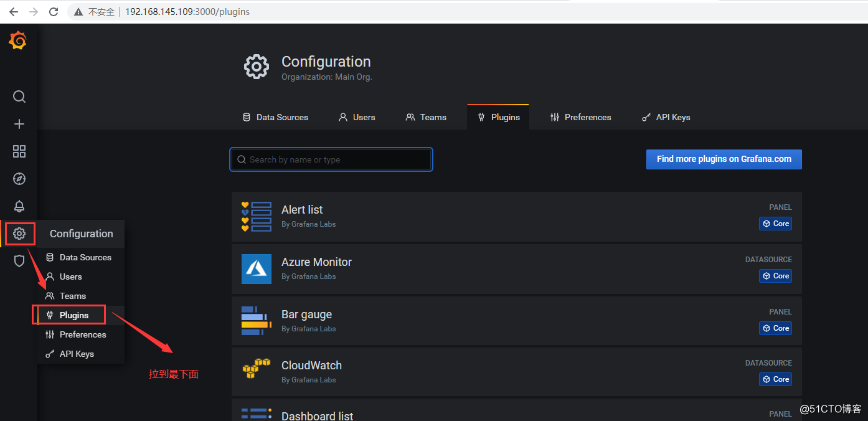This screenshot has width=868, height=421.
Task: Choose Users in Configuration flyout menu
Action: (x=81, y=277)
